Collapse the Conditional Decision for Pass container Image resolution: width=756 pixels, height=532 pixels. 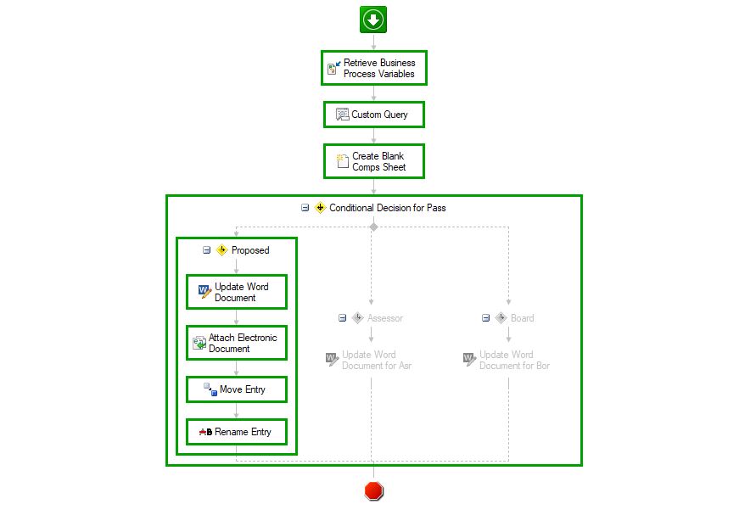point(305,207)
